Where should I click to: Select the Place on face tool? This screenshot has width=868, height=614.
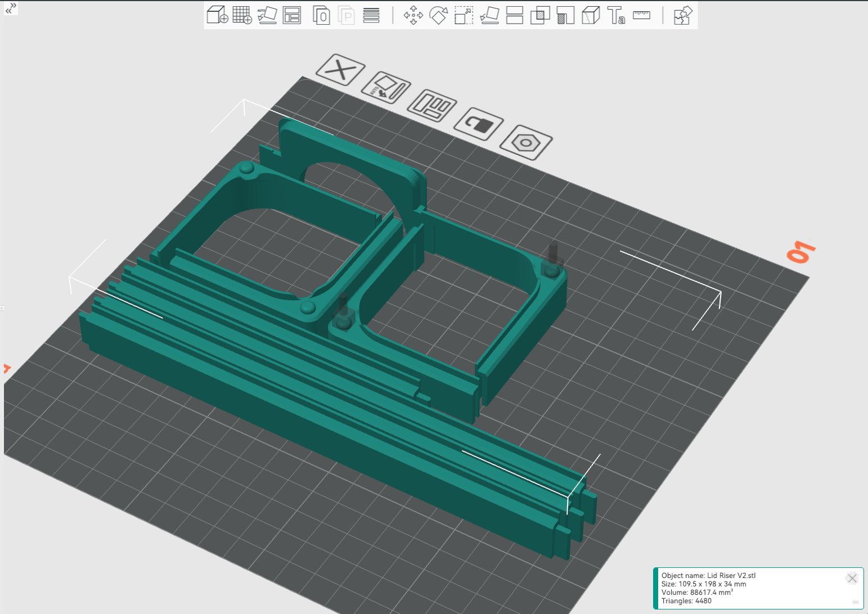point(490,15)
